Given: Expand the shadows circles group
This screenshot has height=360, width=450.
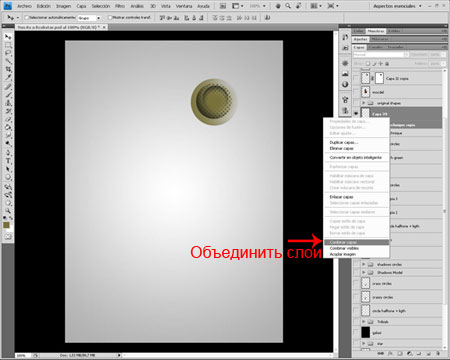Looking at the screenshot, I should coord(364,264).
